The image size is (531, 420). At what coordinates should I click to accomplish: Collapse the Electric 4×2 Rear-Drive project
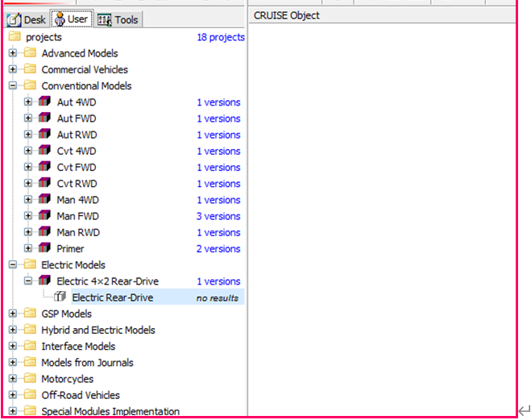(x=28, y=281)
